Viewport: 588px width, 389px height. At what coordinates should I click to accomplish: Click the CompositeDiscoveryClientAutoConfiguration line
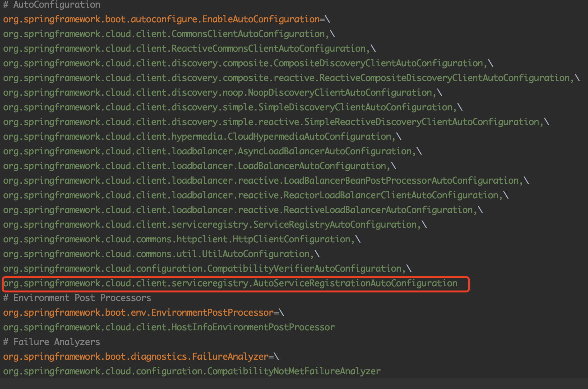point(248,63)
